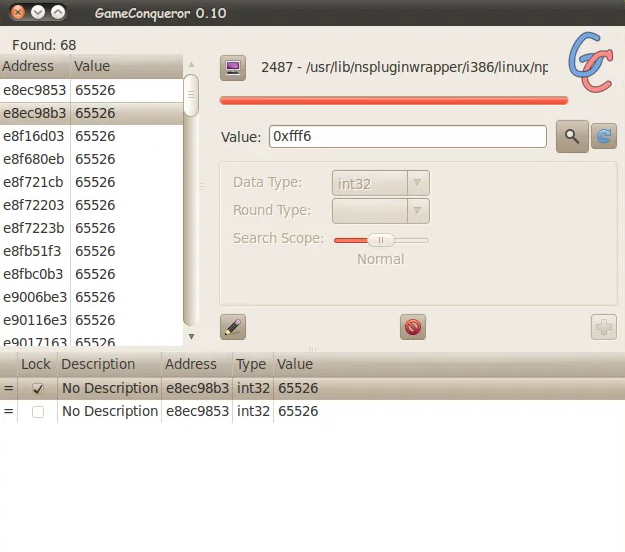Click the results list scrollbar thumb

pyautogui.click(x=191, y=95)
